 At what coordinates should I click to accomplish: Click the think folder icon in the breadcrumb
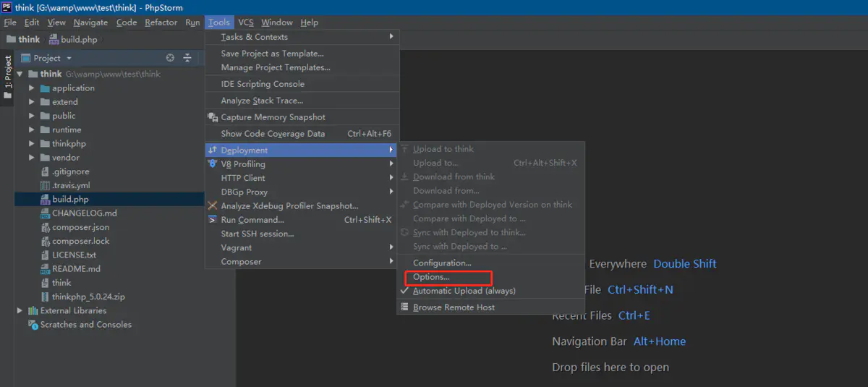(x=10, y=40)
